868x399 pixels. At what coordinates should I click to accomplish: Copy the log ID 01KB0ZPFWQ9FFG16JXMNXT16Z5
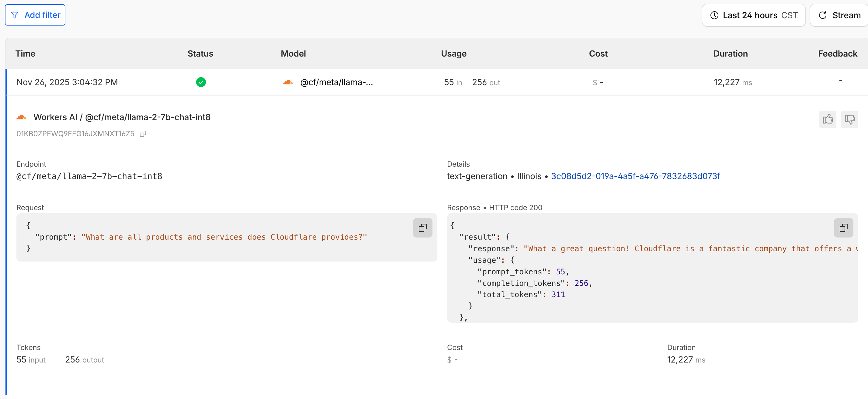[x=143, y=134]
